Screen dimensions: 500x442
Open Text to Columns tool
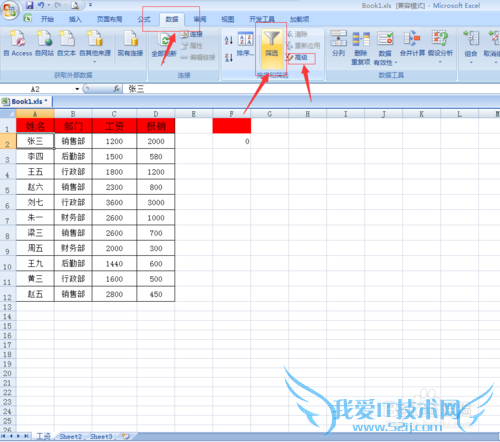339,43
